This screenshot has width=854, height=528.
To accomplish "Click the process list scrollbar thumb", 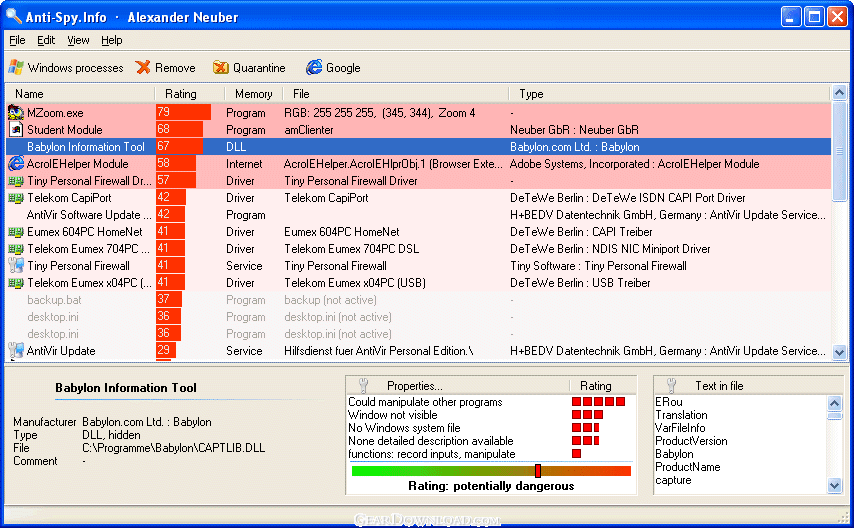I will (839, 150).
